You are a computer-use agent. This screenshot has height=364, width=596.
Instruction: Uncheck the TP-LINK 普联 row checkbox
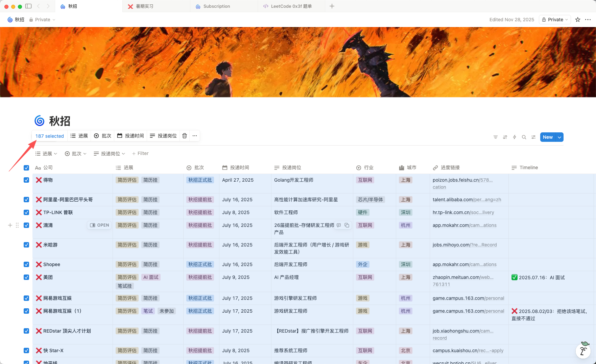click(26, 212)
